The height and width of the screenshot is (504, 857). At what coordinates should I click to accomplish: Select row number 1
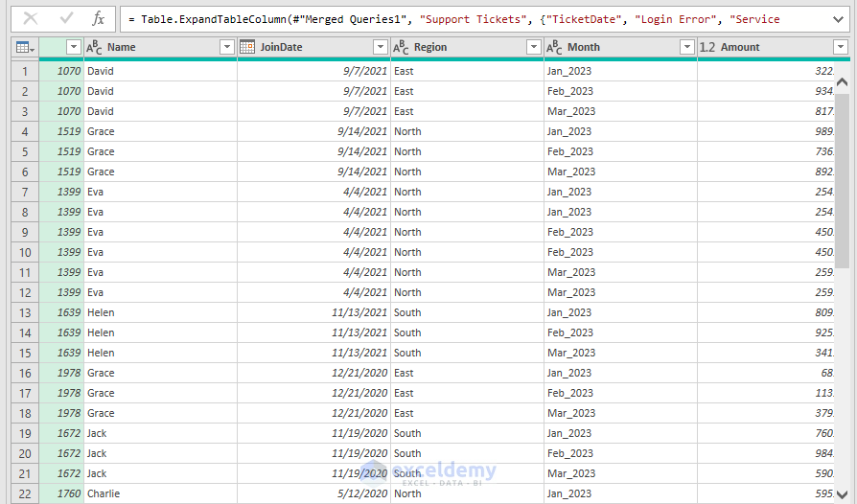(x=25, y=71)
